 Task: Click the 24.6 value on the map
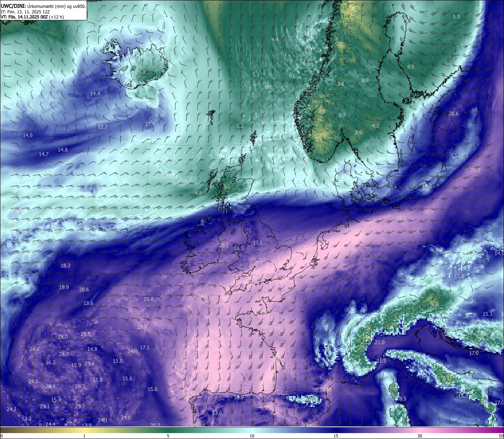34,349
